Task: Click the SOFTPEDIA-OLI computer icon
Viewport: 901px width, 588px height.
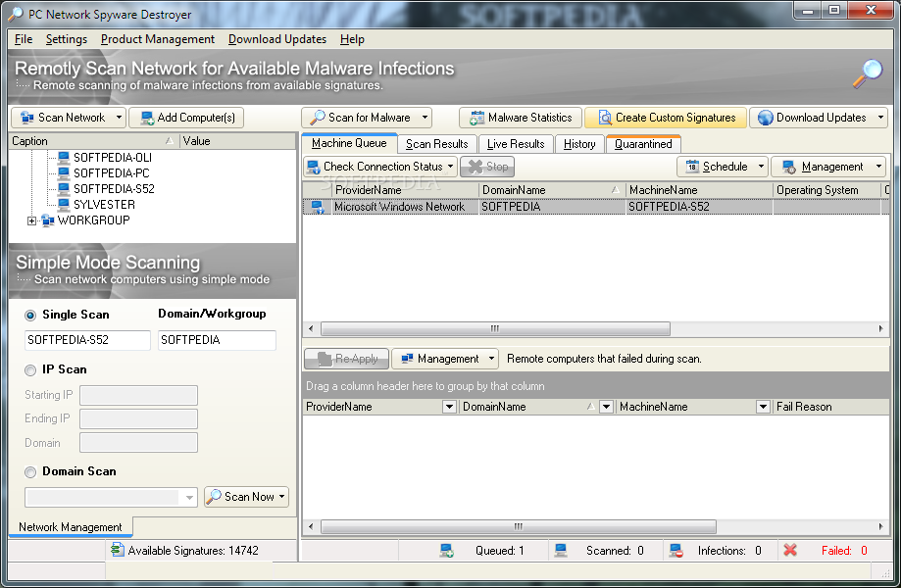Action: [64, 158]
